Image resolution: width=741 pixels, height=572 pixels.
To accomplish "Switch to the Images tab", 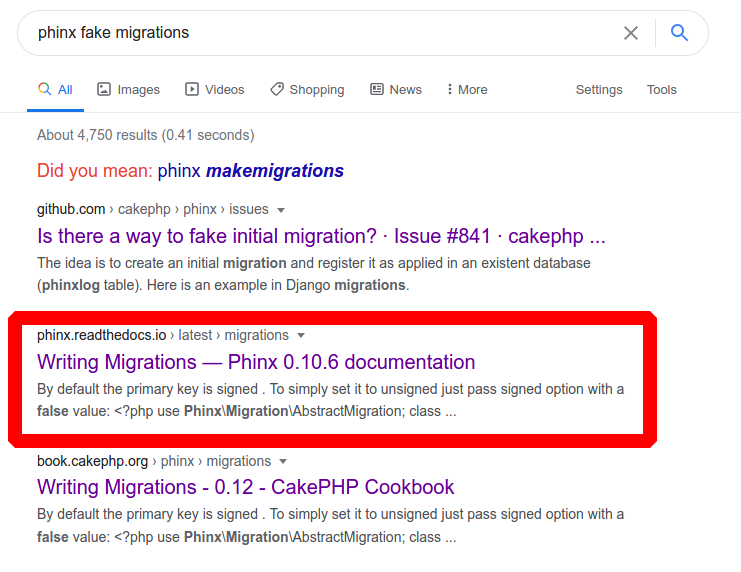I will [129, 89].
